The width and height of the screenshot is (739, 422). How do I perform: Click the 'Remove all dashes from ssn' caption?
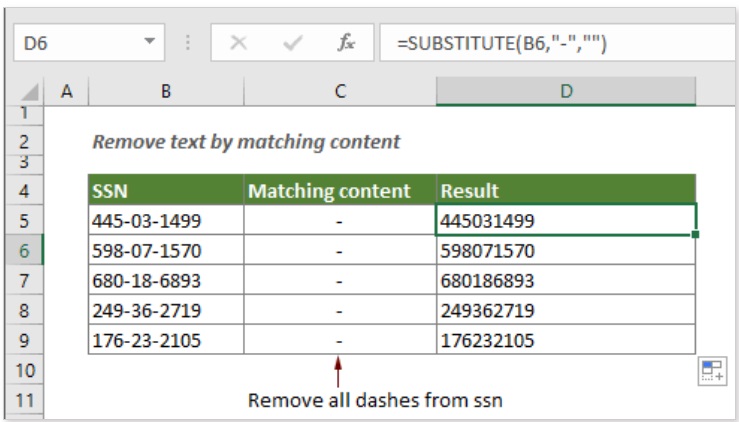[375, 400]
